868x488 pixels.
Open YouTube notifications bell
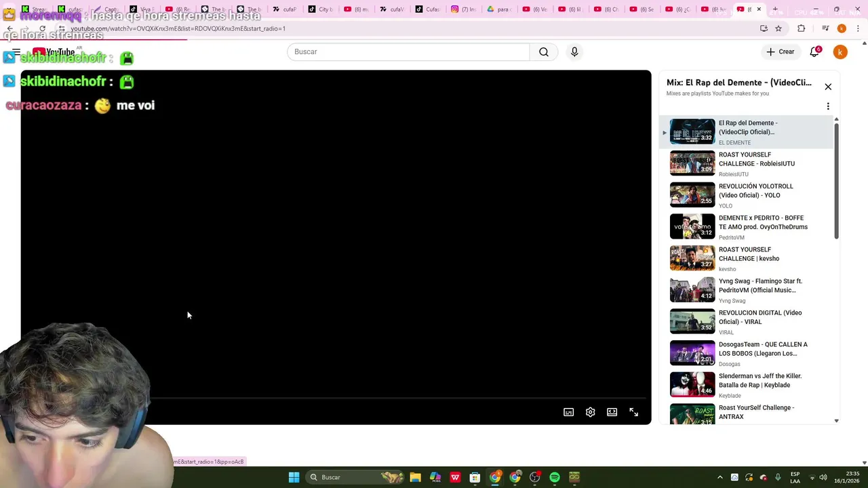click(x=814, y=52)
